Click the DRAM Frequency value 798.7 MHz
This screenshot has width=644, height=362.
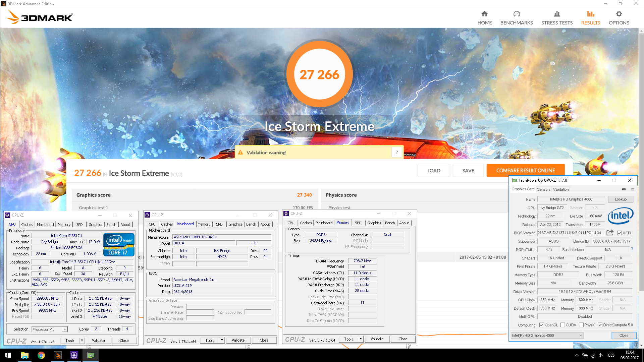[362, 261]
